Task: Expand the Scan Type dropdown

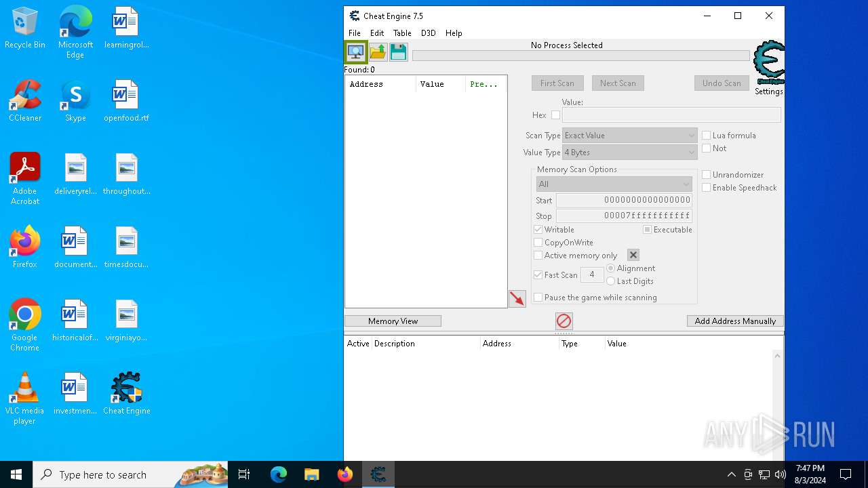Action: tap(629, 136)
